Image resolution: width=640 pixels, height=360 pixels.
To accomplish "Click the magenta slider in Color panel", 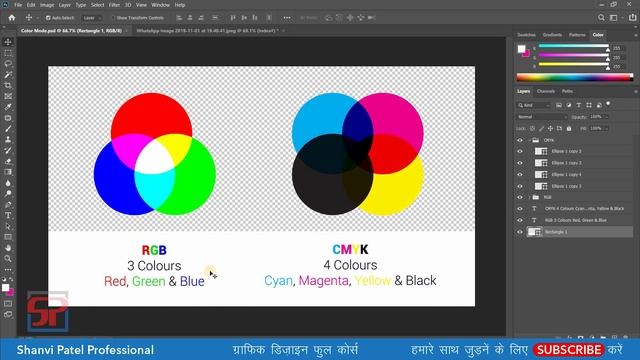I will click(573, 55).
